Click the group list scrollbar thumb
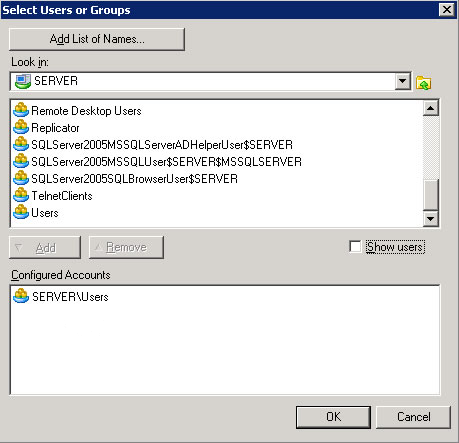This screenshot has width=459, height=443. (x=431, y=195)
